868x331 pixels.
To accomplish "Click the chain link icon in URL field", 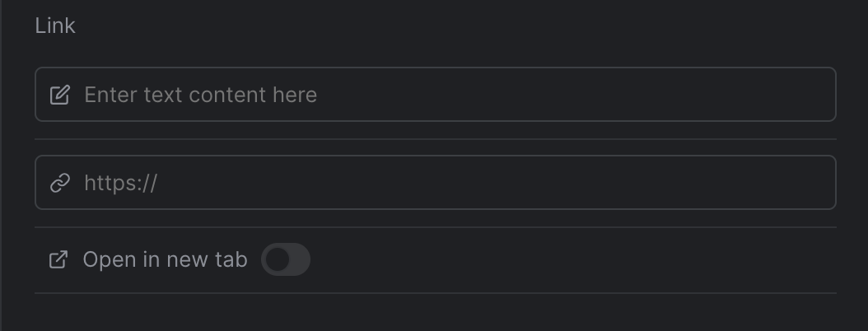I will (60, 183).
